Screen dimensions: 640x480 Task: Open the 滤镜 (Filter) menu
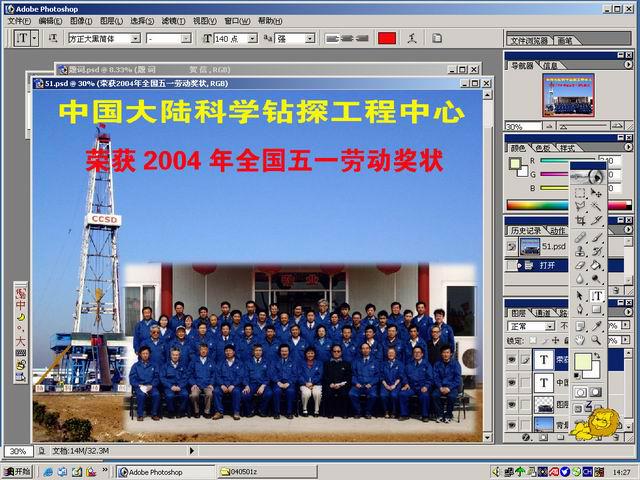pos(173,20)
